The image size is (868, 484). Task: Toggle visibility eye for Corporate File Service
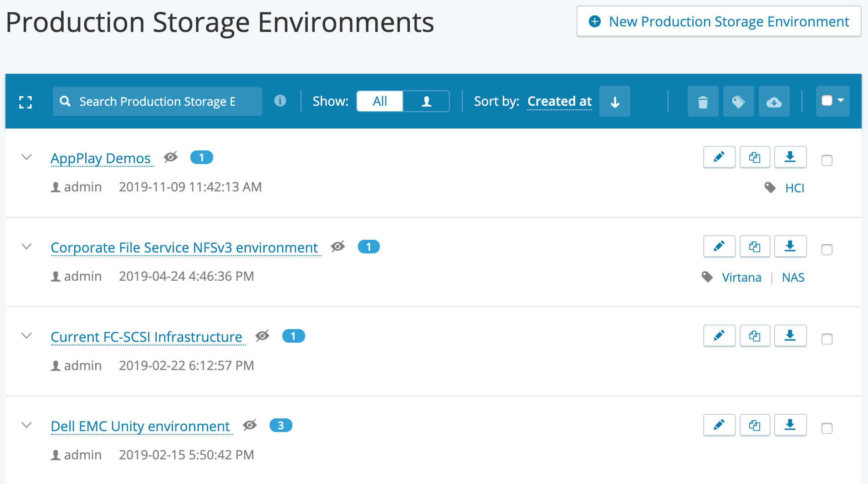point(338,247)
